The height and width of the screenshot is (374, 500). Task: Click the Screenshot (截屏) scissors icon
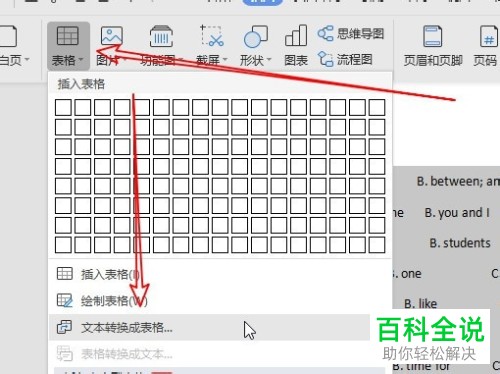(212, 36)
